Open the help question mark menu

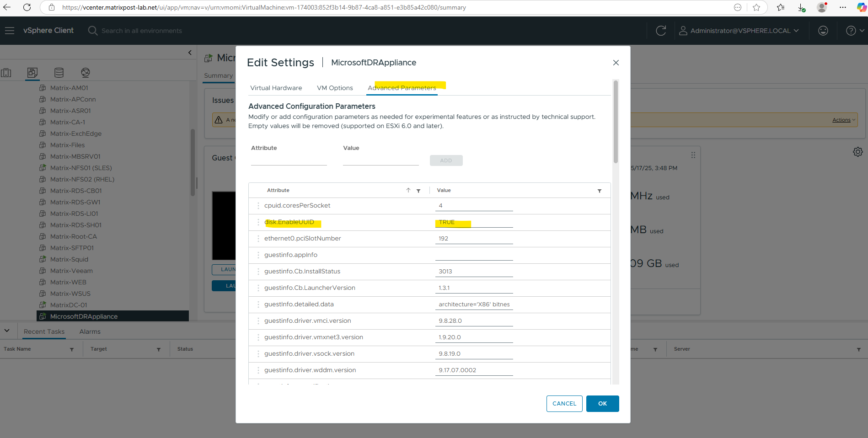[x=855, y=31]
